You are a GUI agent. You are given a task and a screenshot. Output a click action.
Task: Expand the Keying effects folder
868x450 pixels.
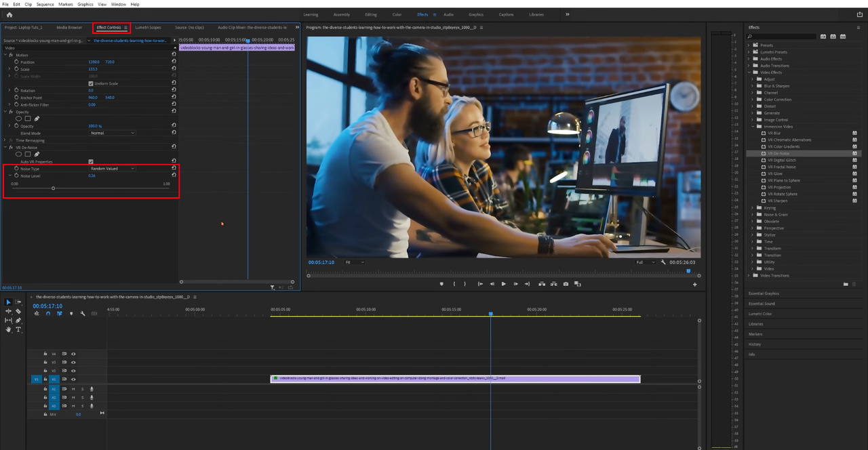click(752, 207)
